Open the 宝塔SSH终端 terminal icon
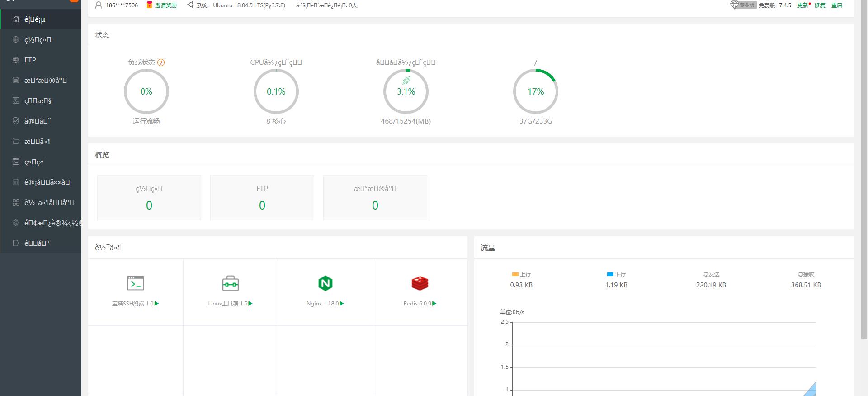 136,283
